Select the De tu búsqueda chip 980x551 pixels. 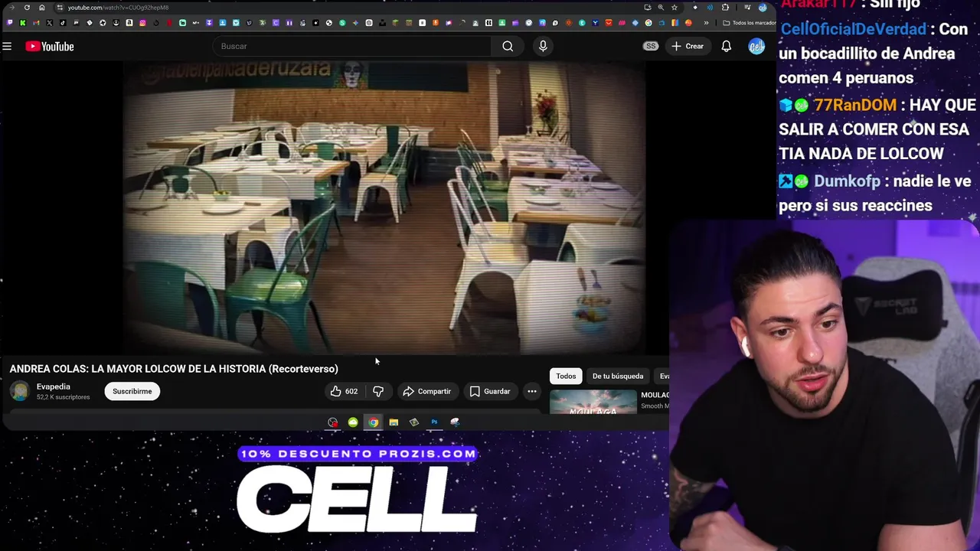click(x=618, y=376)
